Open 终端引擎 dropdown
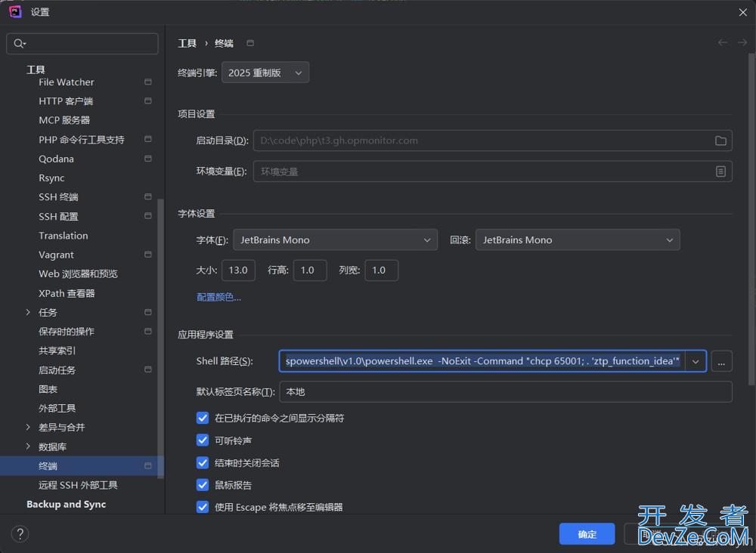The image size is (756, 553). pyautogui.click(x=265, y=73)
